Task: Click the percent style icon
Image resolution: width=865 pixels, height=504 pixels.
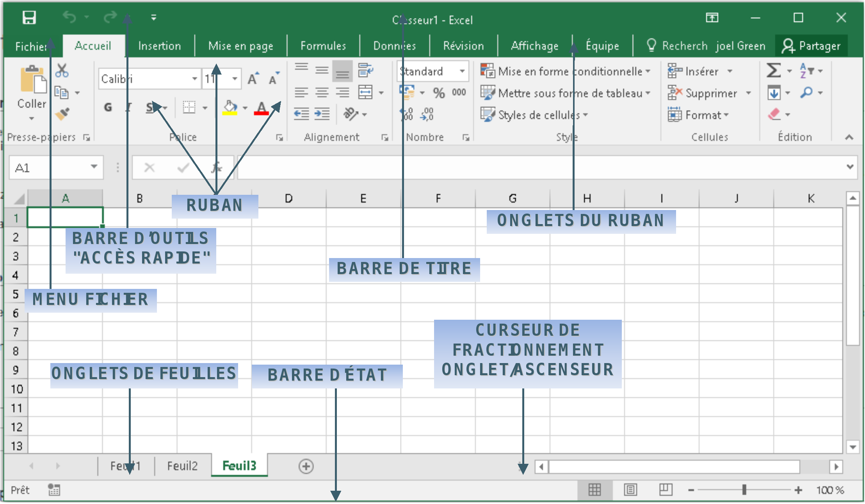Action: click(x=439, y=93)
